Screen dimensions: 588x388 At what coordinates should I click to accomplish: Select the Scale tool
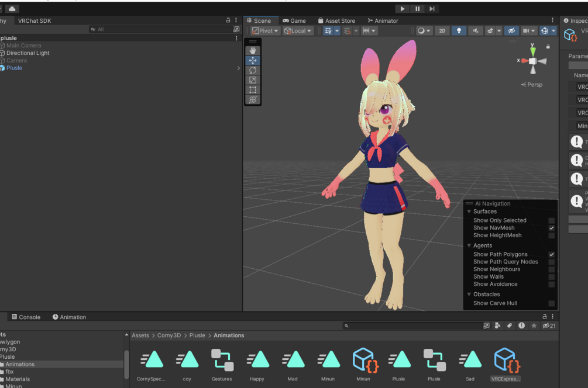(253, 80)
